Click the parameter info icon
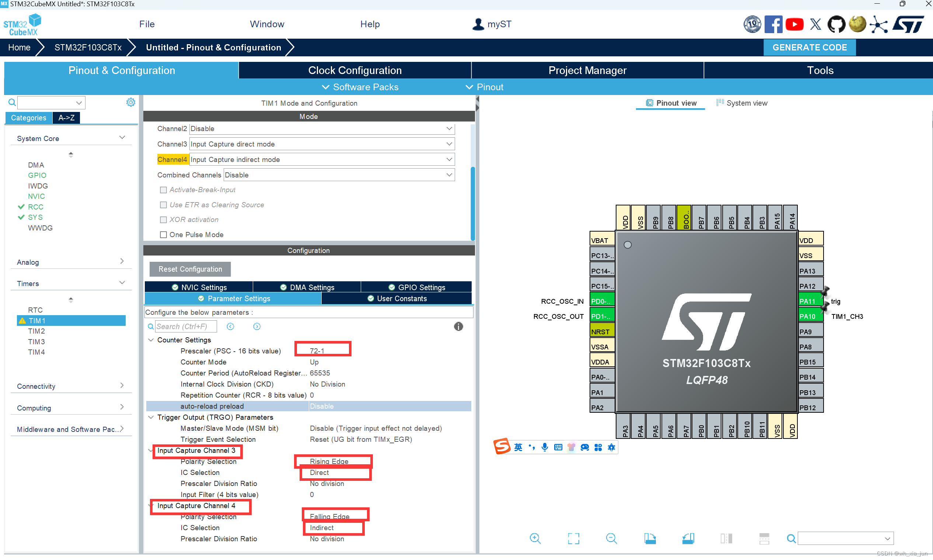933x560 pixels. [458, 327]
